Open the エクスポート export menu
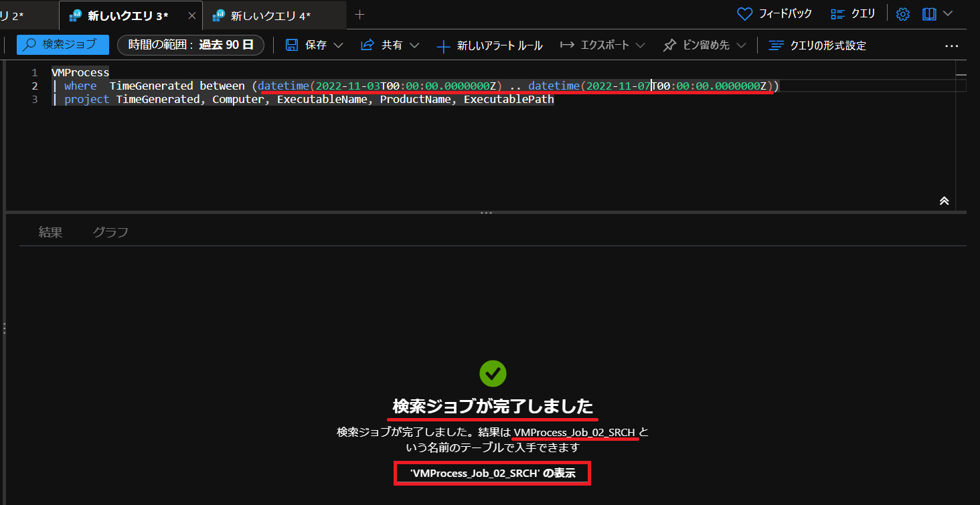This screenshot has width=980, height=505. 602,45
